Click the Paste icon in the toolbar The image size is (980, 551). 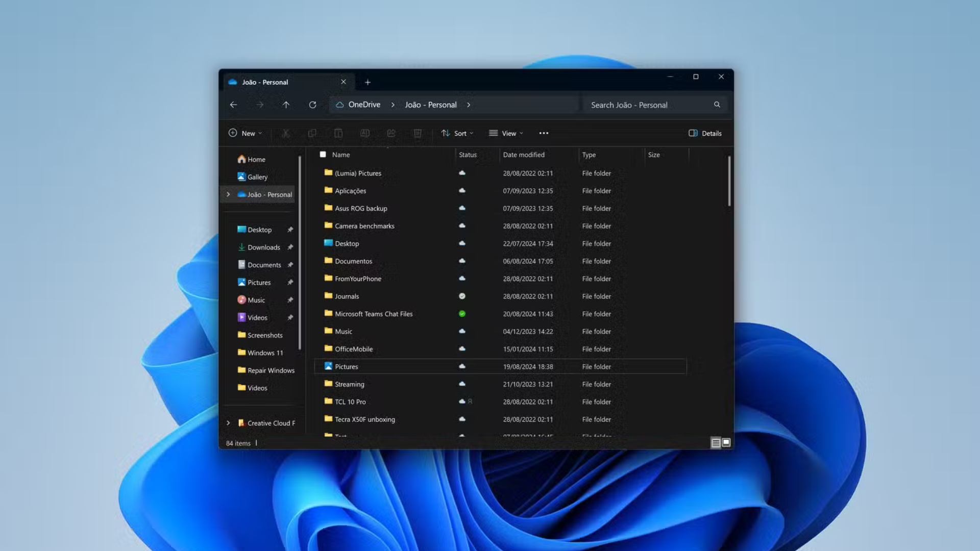pos(339,133)
